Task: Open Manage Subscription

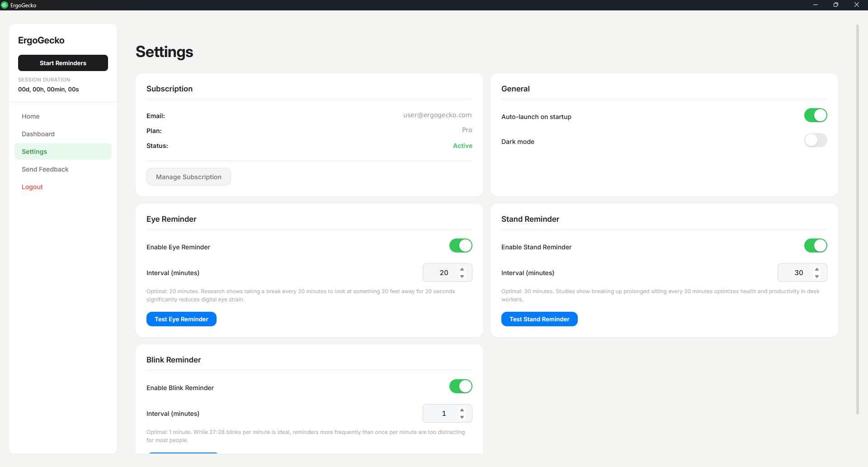Action: pyautogui.click(x=189, y=176)
